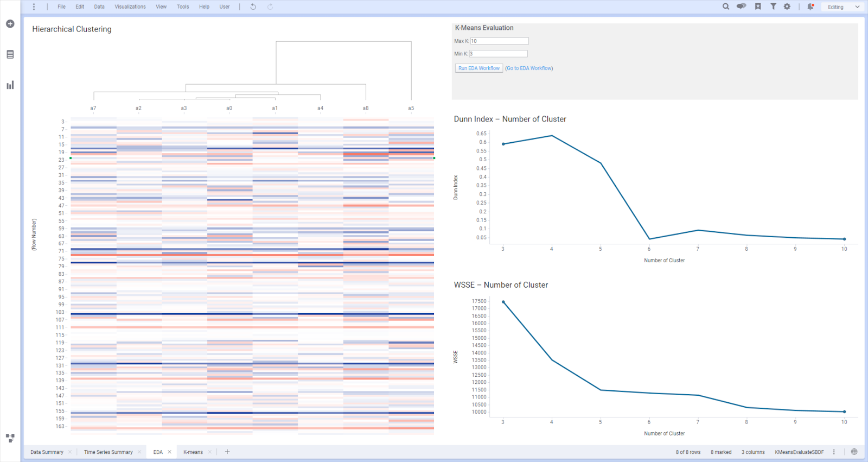Switch to the K-means page tab

pyautogui.click(x=193, y=452)
